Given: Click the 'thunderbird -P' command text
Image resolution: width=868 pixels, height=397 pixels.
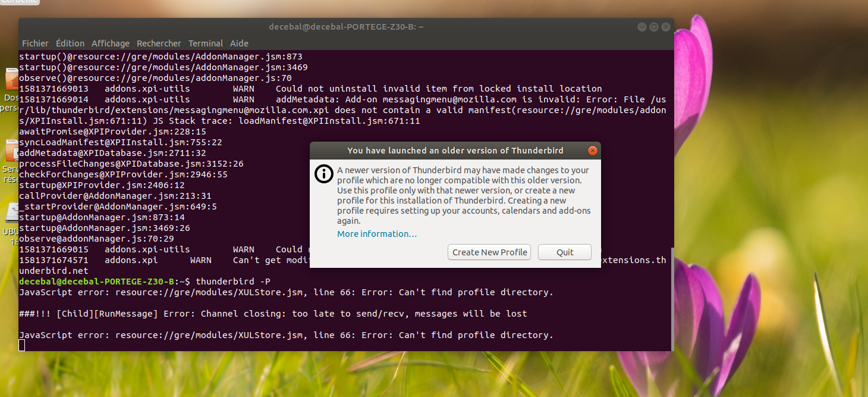Looking at the screenshot, I should [x=233, y=282].
